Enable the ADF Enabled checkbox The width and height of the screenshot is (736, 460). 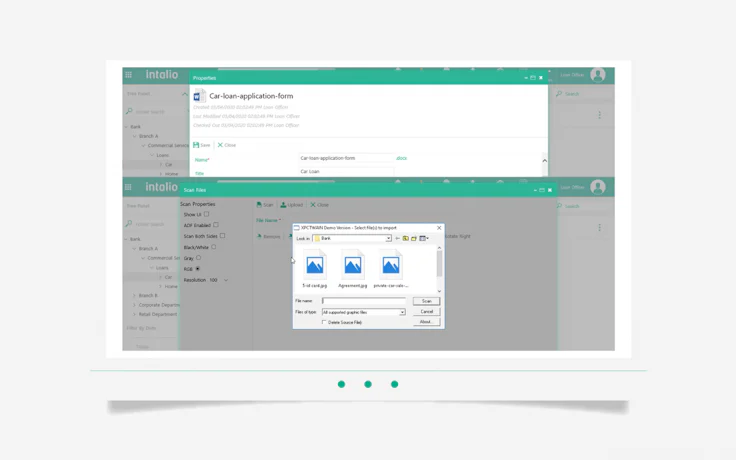(x=216, y=225)
